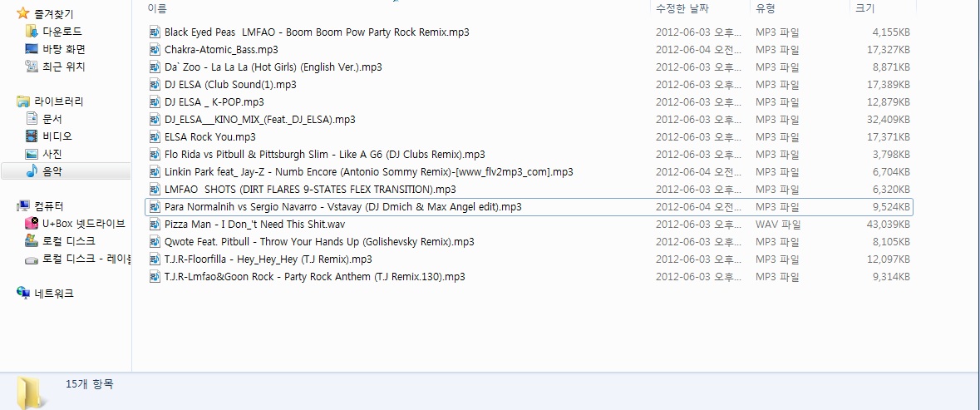Select file name Chakra-Atomic_Bass.mp3
Screen dimensions: 980x410
pos(221,49)
